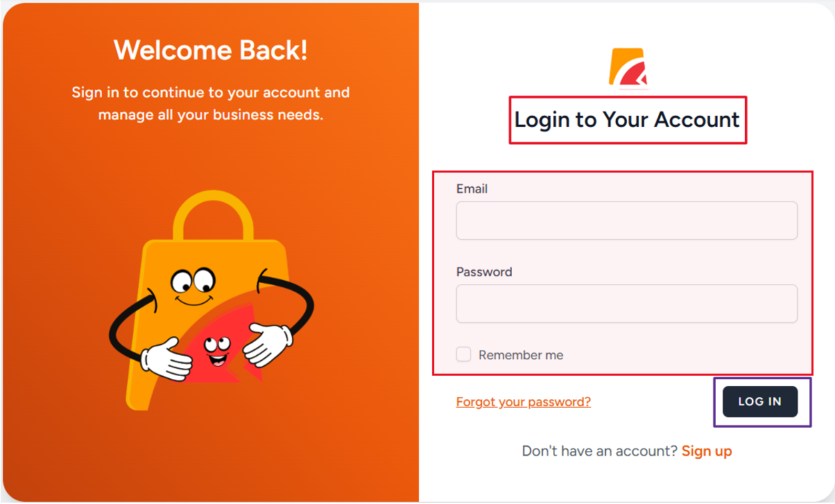Click the Email field label

(472, 189)
